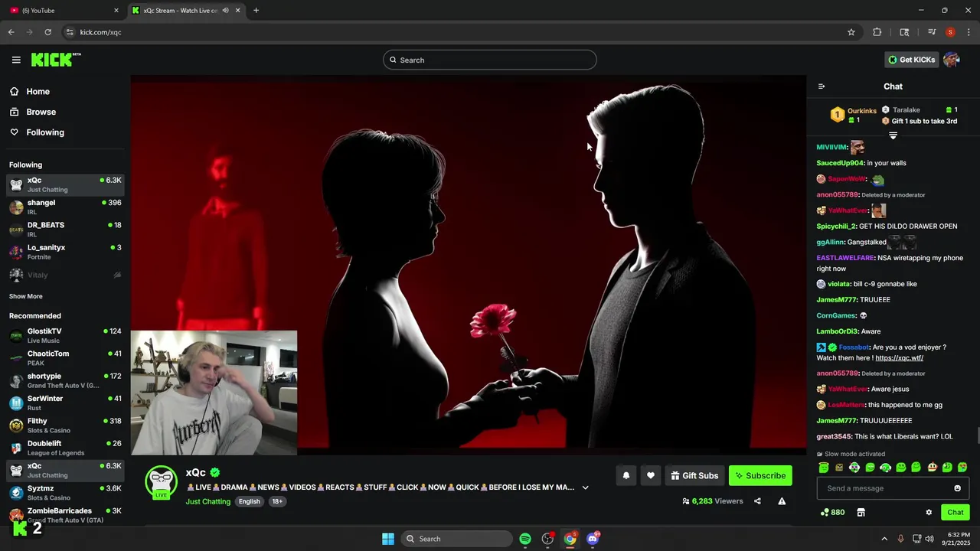Viewport: 980px width, 551px height.
Task: Open Windows Start menu
Action: (388, 539)
